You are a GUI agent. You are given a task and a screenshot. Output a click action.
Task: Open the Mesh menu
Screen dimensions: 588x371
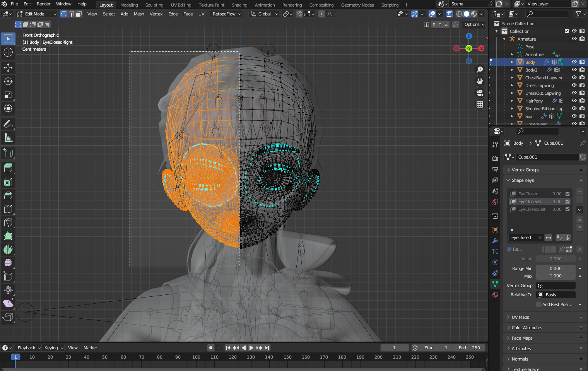point(138,14)
